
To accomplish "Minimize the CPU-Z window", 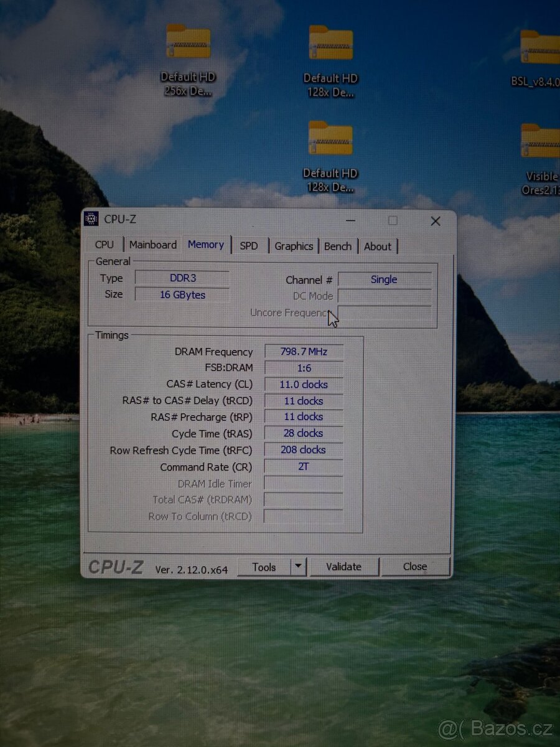I will pos(352,220).
